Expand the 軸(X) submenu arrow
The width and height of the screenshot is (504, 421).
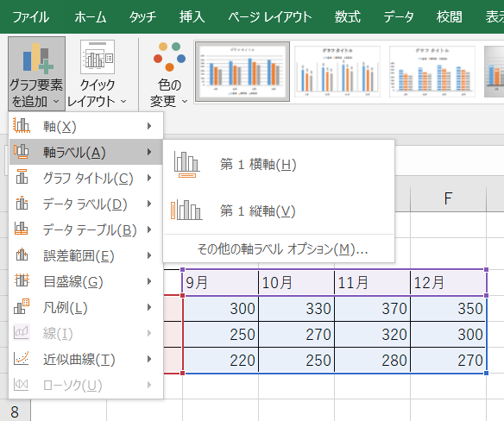(149, 126)
